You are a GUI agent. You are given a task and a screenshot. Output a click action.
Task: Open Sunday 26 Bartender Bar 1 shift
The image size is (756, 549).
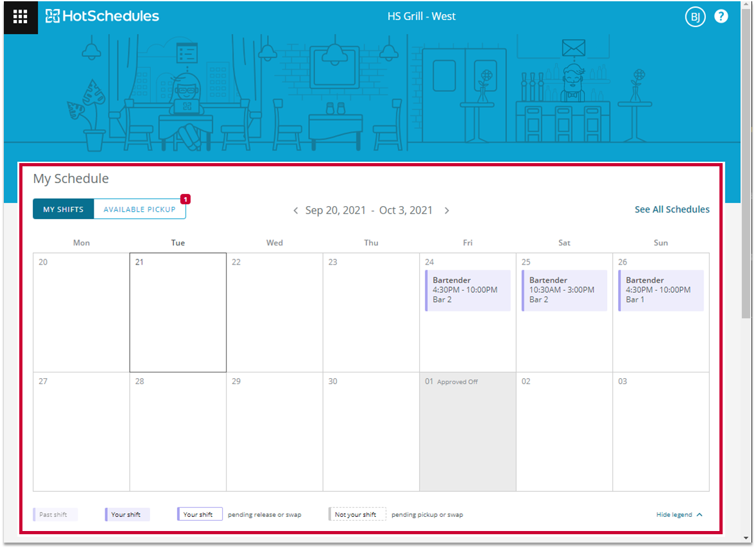click(x=661, y=290)
